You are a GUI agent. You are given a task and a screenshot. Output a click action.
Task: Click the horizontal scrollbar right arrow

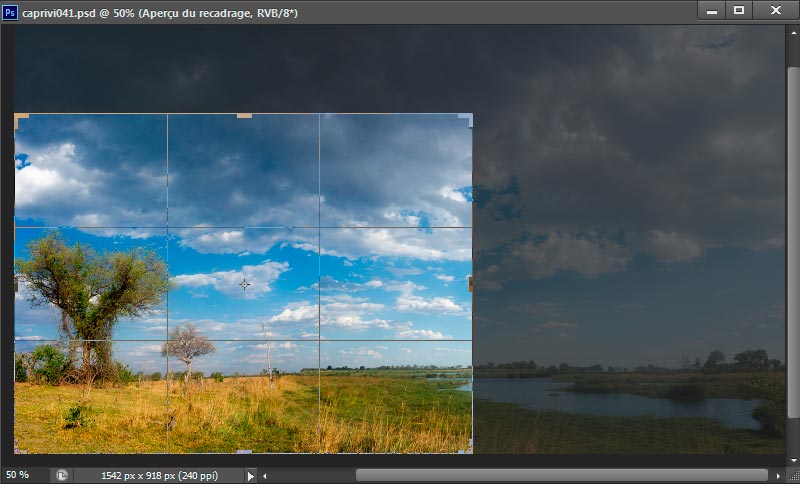coord(777,475)
